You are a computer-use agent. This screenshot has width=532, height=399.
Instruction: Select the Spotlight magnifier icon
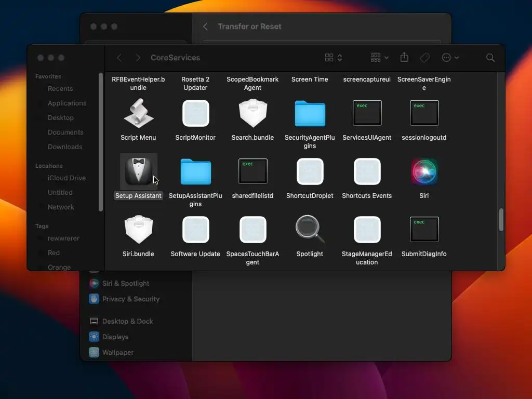(x=310, y=229)
